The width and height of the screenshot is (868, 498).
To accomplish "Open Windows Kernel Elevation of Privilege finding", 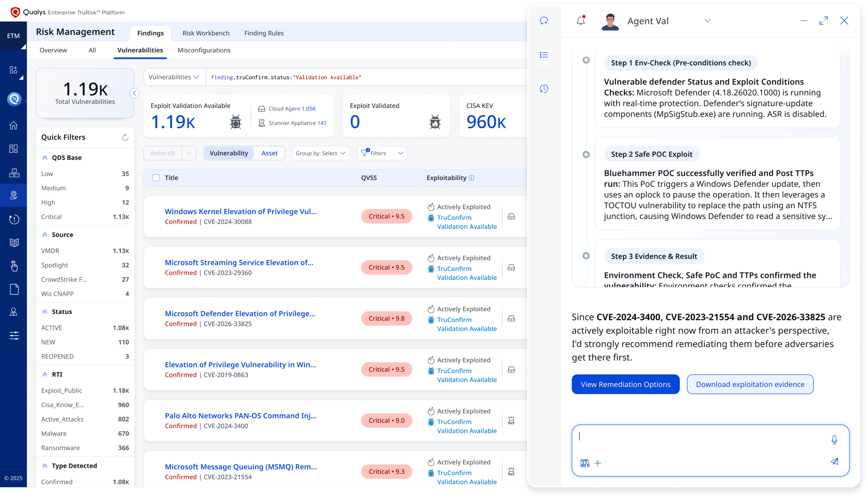I will click(x=241, y=212).
